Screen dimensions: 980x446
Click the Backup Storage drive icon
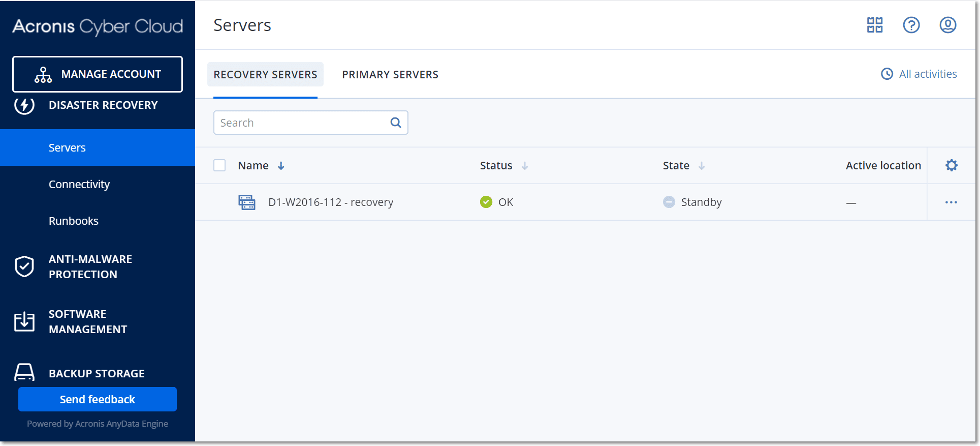point(24,372)
